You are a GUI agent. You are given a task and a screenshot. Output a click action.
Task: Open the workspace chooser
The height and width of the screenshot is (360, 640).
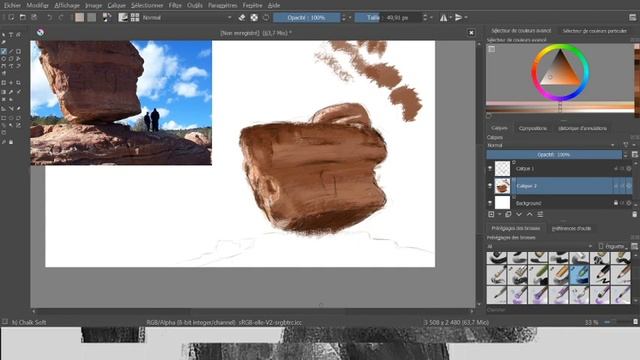(633, 18)
